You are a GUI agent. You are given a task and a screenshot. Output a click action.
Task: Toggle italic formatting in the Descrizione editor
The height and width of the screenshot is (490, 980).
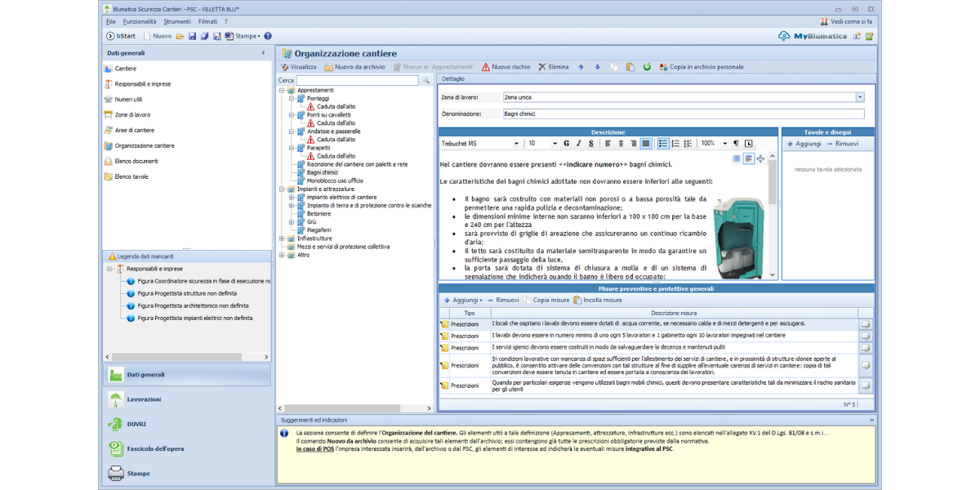pos(578,143)
